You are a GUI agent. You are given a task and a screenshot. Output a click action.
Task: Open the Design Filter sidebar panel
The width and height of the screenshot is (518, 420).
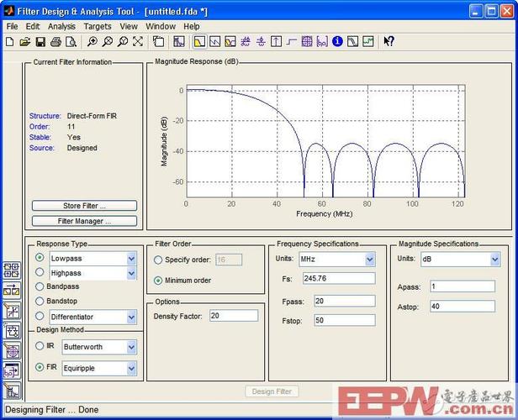[12, 391]
